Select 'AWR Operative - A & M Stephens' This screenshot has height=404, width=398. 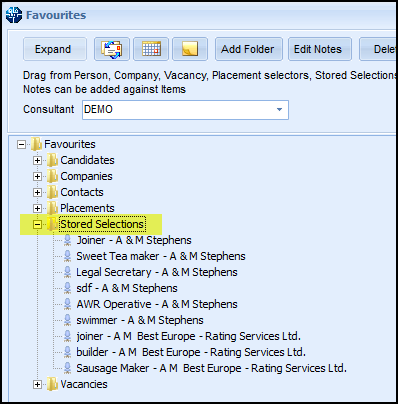(x=157, y=304)
